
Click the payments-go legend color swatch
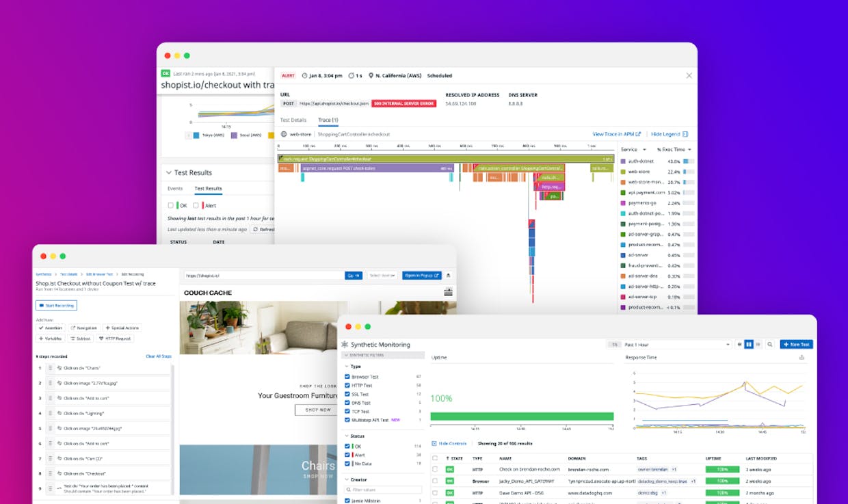[623, 203]
